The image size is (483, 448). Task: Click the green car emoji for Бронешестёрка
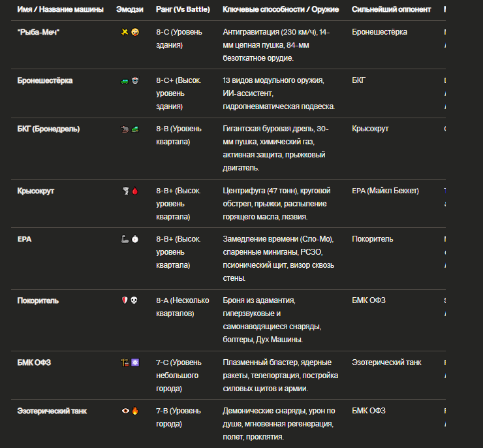pos(125,81)
